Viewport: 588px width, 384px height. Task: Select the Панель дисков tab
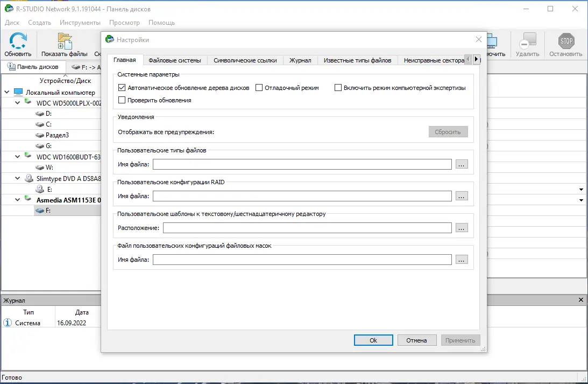[x=33, y=67]
